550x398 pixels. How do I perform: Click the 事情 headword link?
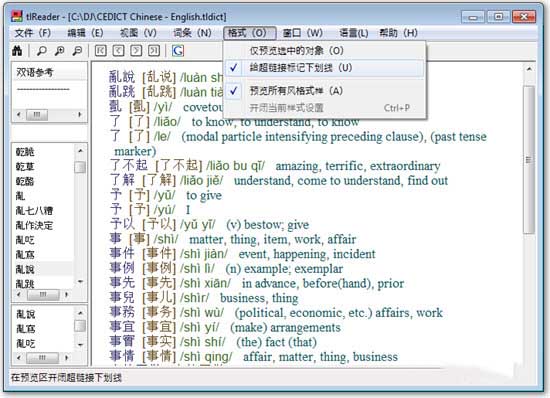coord(122,356)
